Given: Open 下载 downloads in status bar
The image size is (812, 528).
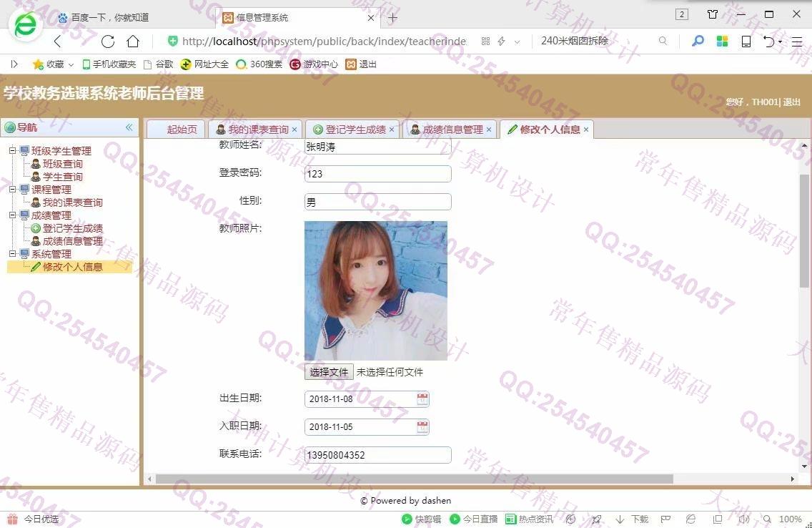Looking at the screenshot, I should pyautogui.click(x=633, y=519).
